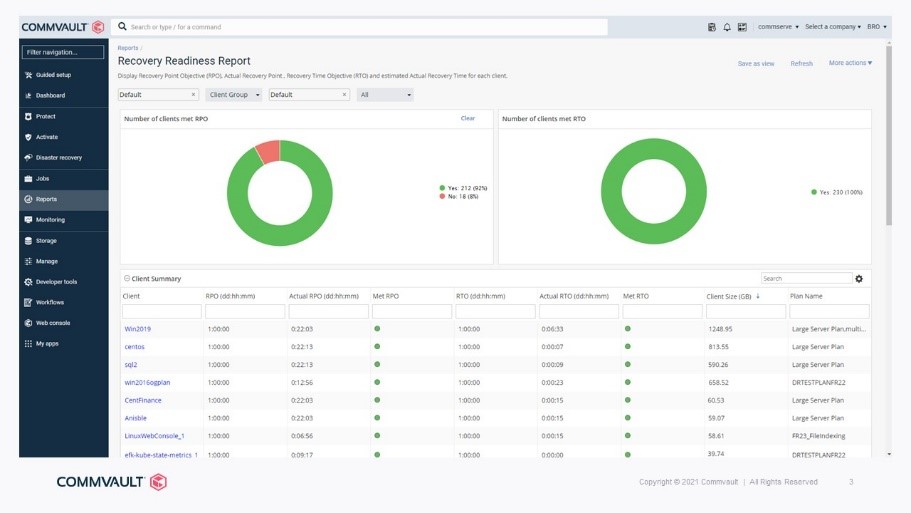Screen dimensions: 911x513
Task: Click the My apps grid icon
Action: point(28,343)
